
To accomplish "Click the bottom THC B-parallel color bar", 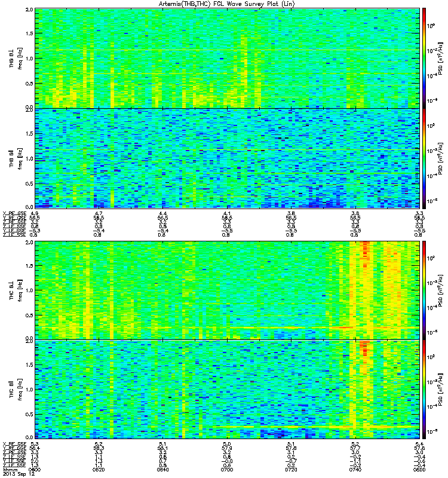I will 424,390.
